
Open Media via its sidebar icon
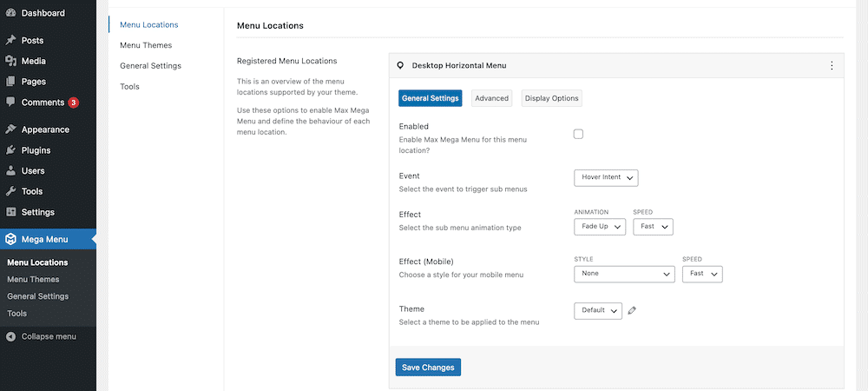(x=10, y=61)
